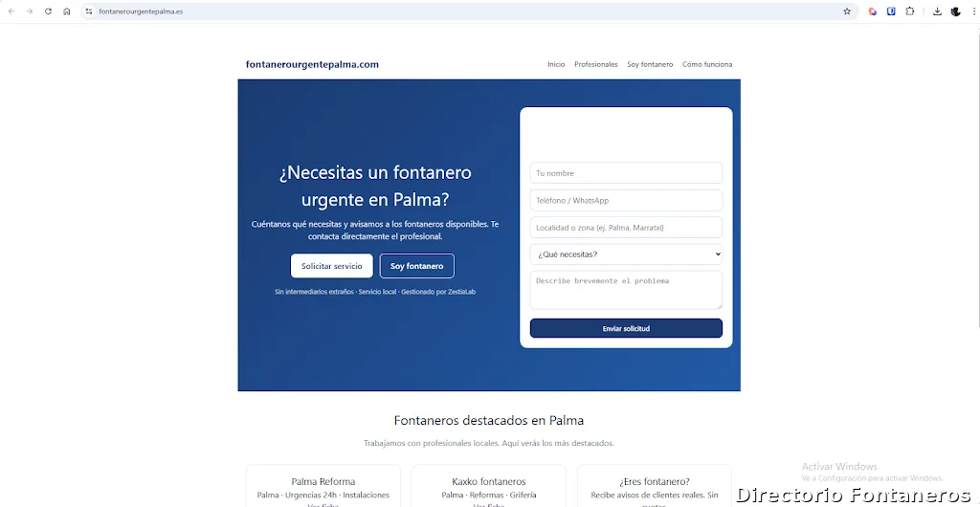Focus the Tu nombre field

[626, 173]
